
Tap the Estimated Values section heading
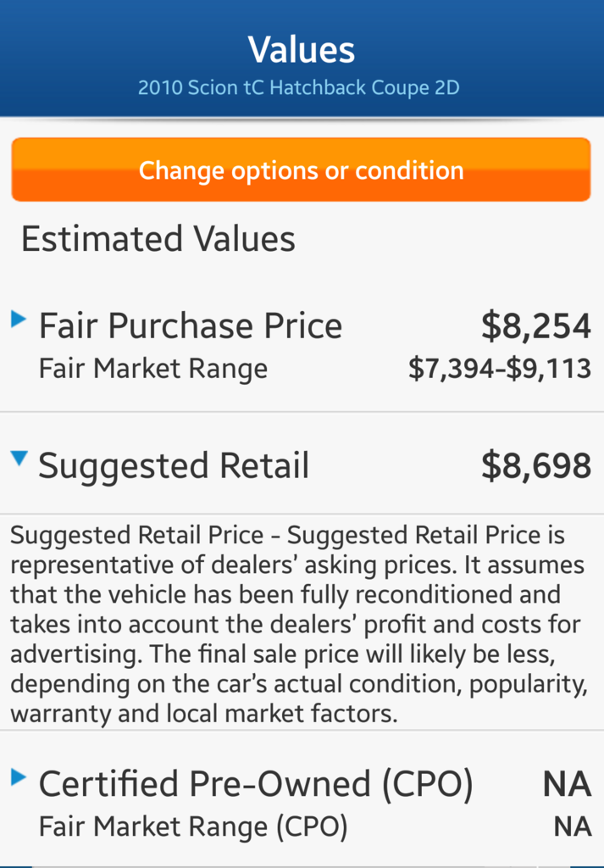158,239
